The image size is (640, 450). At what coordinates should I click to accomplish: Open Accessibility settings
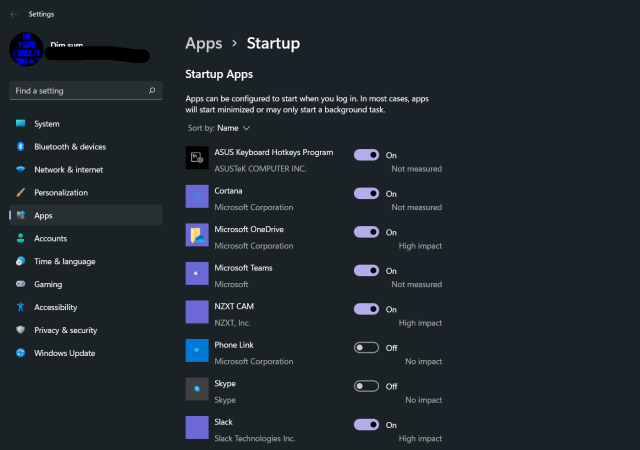click(x=86, y=307)
